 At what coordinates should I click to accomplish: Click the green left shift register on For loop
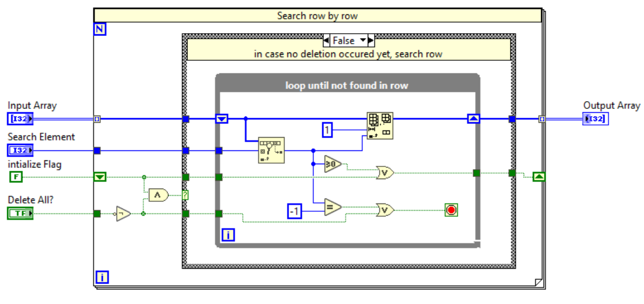(x=100, y=177)
